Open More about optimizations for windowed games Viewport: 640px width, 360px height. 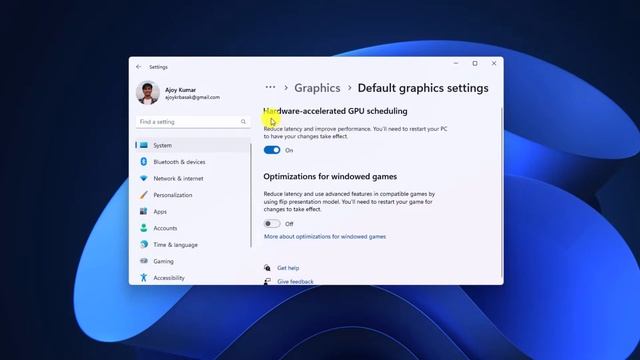pos(325,236)
